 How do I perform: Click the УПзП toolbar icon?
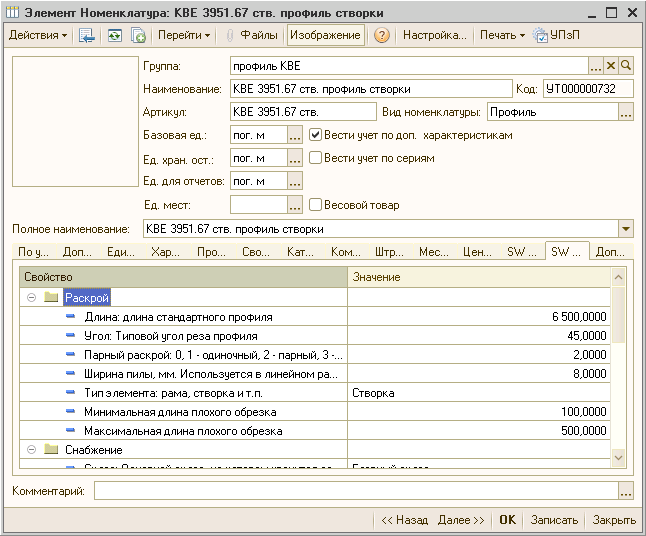pos(540,35)
